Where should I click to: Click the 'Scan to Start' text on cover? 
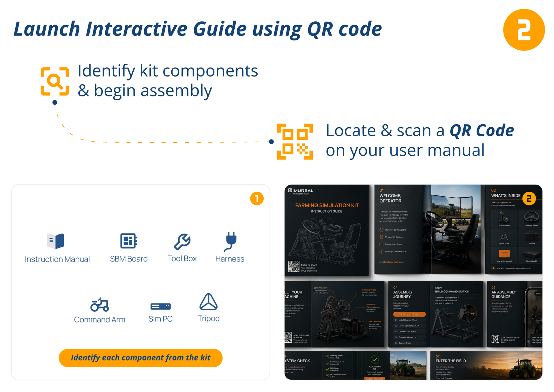[x=309, y=265]
